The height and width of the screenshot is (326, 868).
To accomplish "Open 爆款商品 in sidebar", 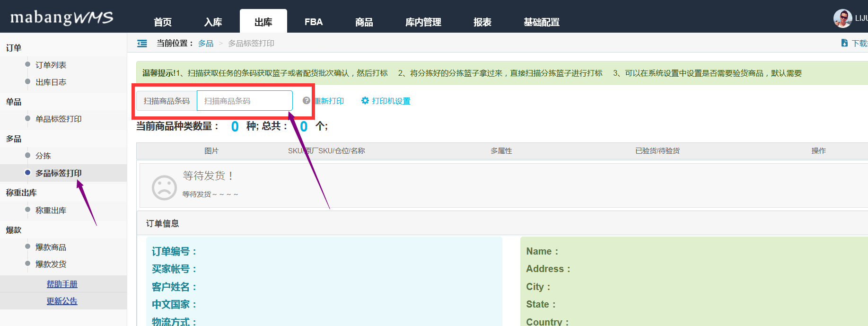I will pos(51,247).
